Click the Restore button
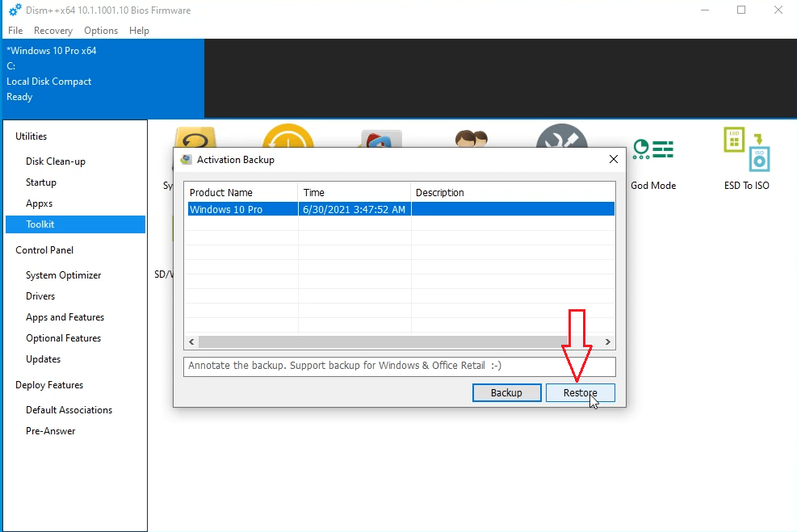The width and height of the screenshot is (797, 532). pyautogui.click(x=581, y=393)
